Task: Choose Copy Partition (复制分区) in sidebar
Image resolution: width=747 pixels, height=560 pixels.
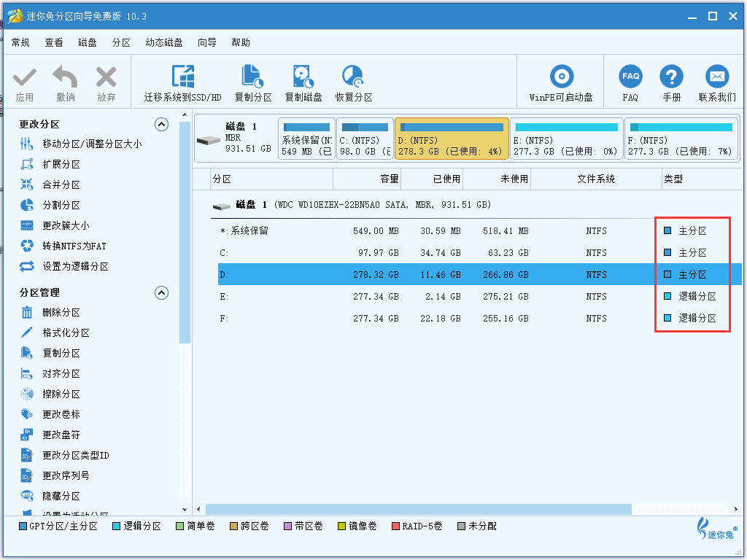Action: tap(50, 354)
